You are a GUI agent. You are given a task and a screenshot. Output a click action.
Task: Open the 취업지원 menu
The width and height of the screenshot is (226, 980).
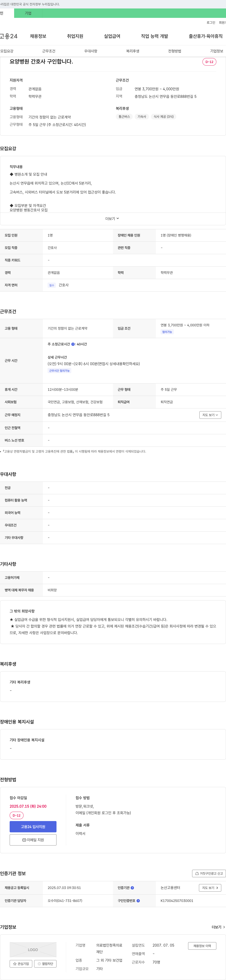[x=75, y=36]
